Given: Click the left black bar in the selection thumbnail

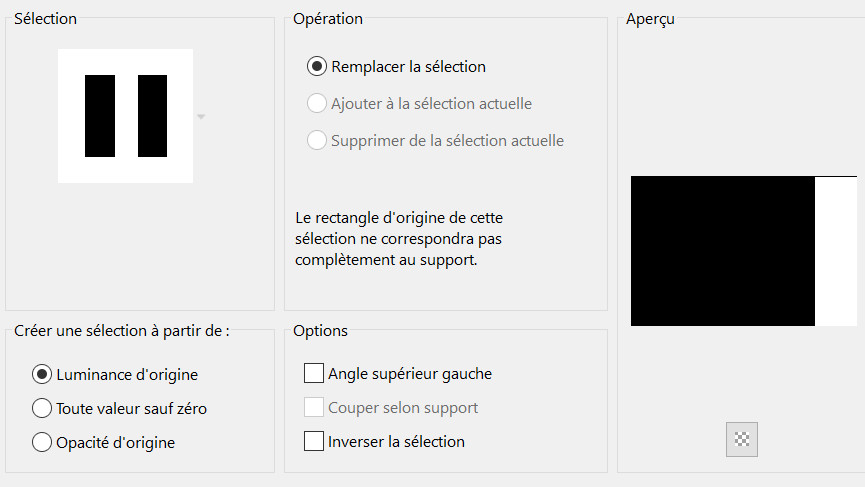Looking at the screenshot, I should pyautogui.click(x=100, y=116).
